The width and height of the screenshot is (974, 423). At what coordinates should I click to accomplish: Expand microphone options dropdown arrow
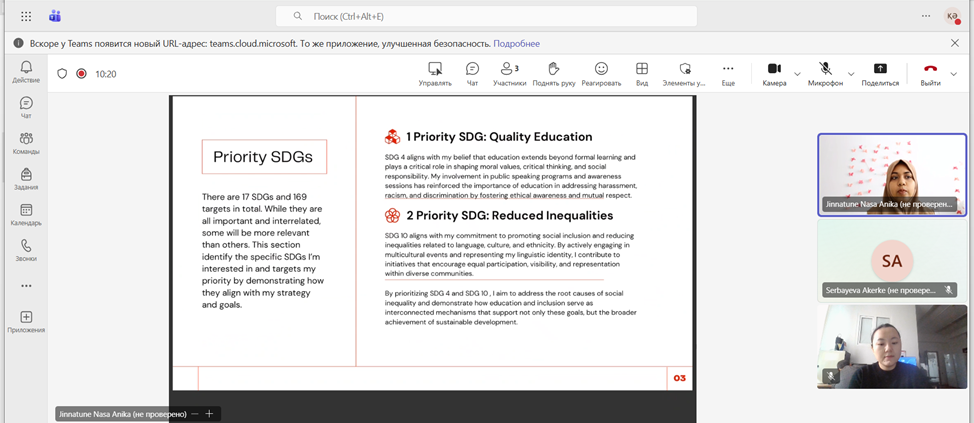(x=851, y=74)
